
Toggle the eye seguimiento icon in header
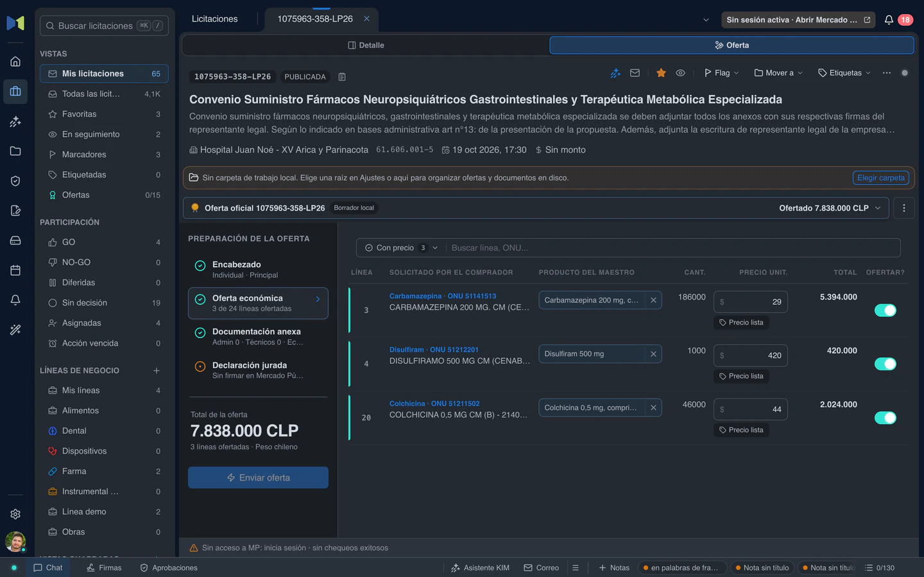tap(680, 73)
